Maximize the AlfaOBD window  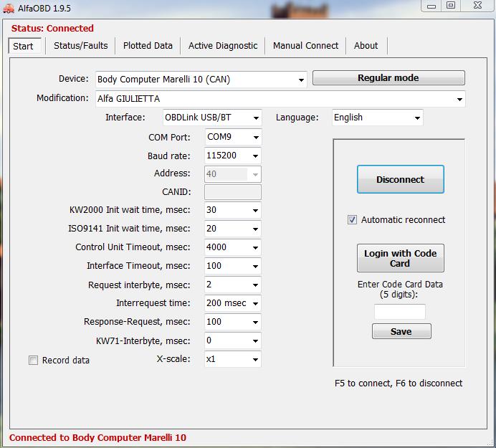tap(451, 6)
